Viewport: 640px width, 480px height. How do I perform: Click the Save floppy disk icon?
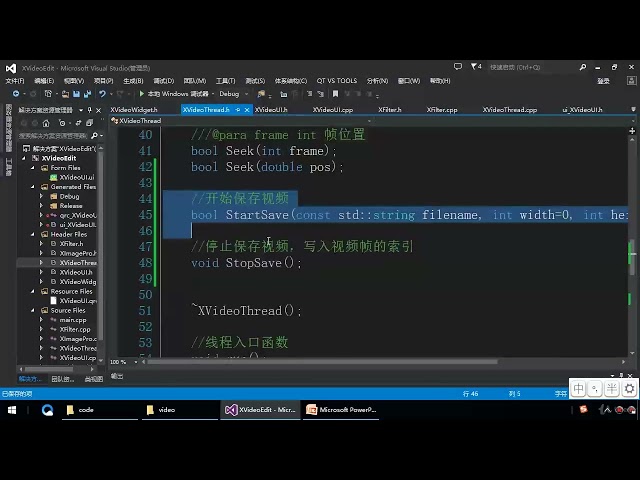pyautogui.click(x=76, y=94)
